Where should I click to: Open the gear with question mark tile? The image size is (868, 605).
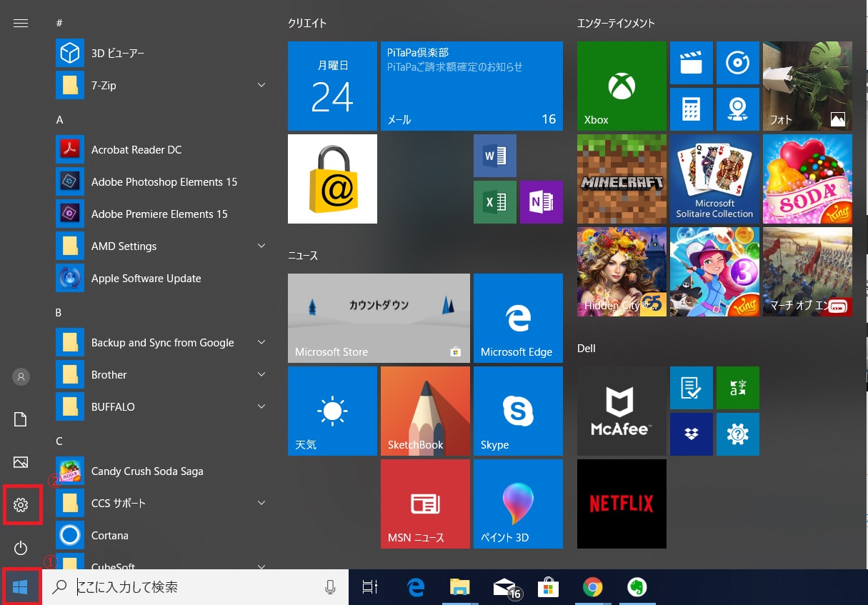tap(737, 434)
